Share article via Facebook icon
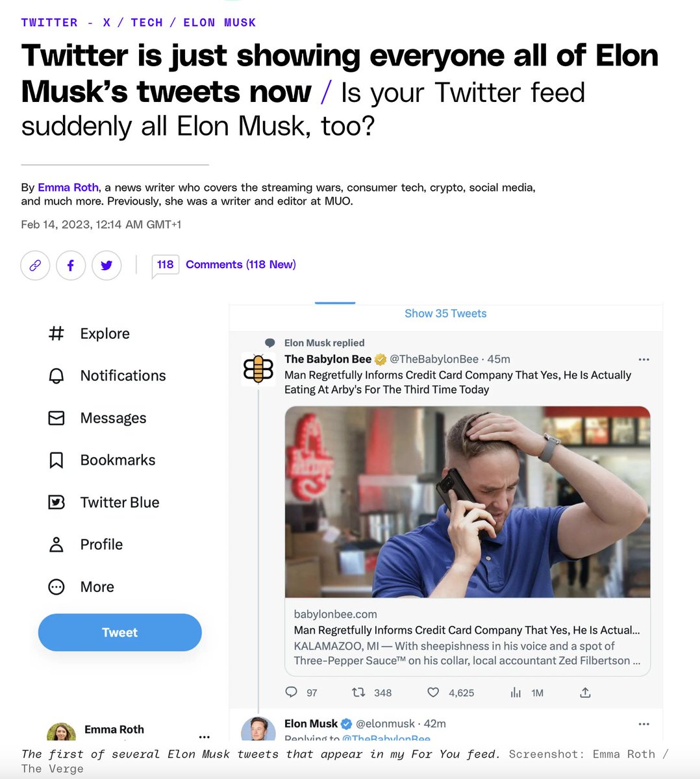This screenshot has height=779, width=700. (x=71, y=265)
